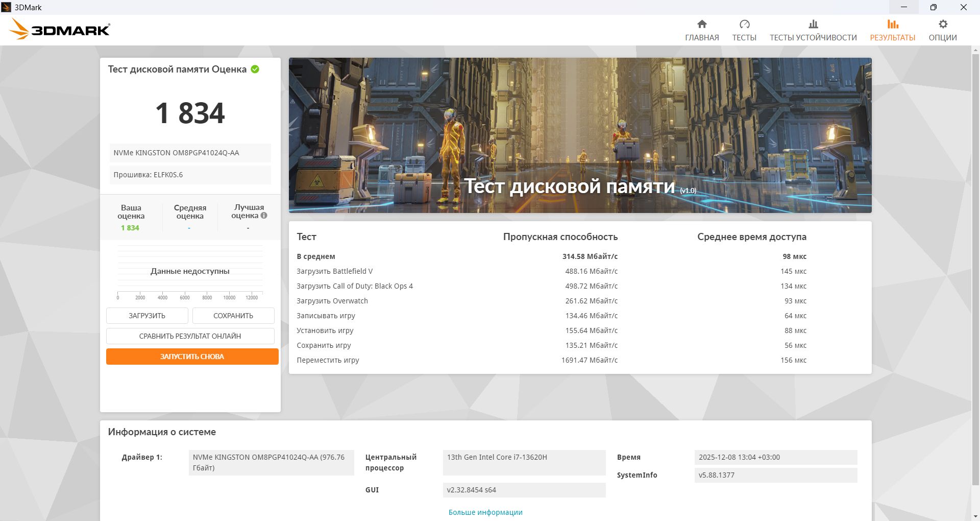980x521 pixels.
Task: Click the storage benchmark banner image
Action: pyautogui.click(x=580, y=135)
